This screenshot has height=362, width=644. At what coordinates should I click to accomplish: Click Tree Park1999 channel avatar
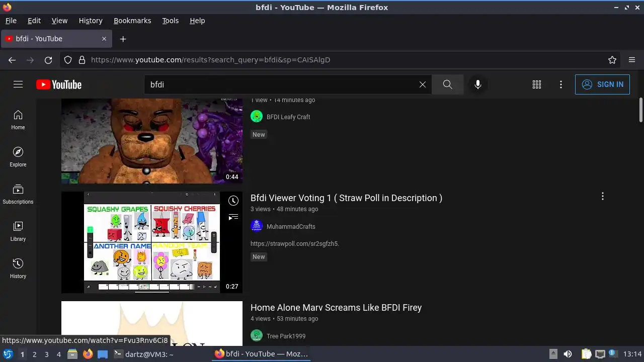click(x=257, y=336)
